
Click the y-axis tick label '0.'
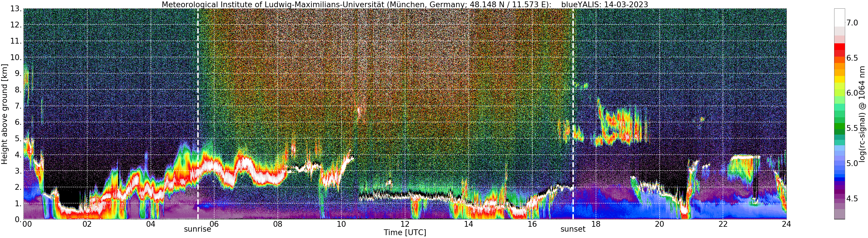tap(18, 219)
